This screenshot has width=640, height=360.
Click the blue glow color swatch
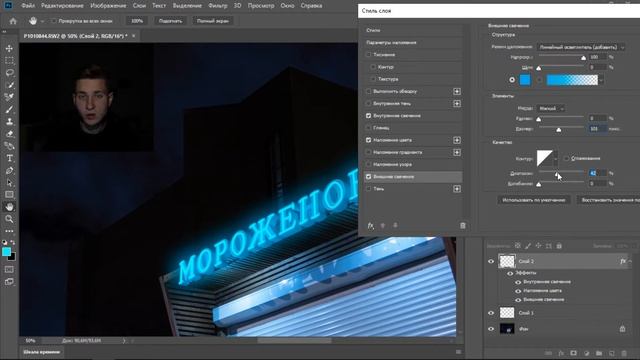pyautogui.click(x=525, y=80)
